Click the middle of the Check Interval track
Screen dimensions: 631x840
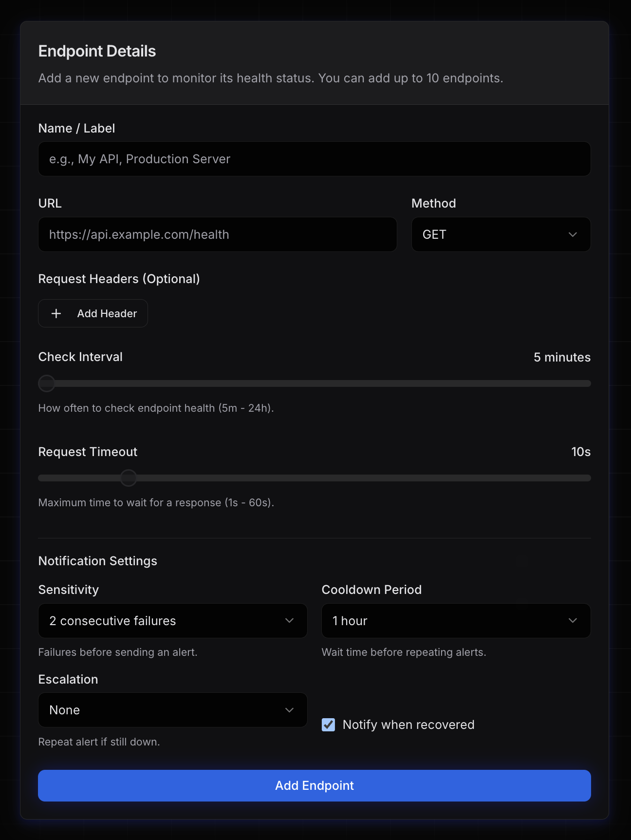tap(315, 383)
